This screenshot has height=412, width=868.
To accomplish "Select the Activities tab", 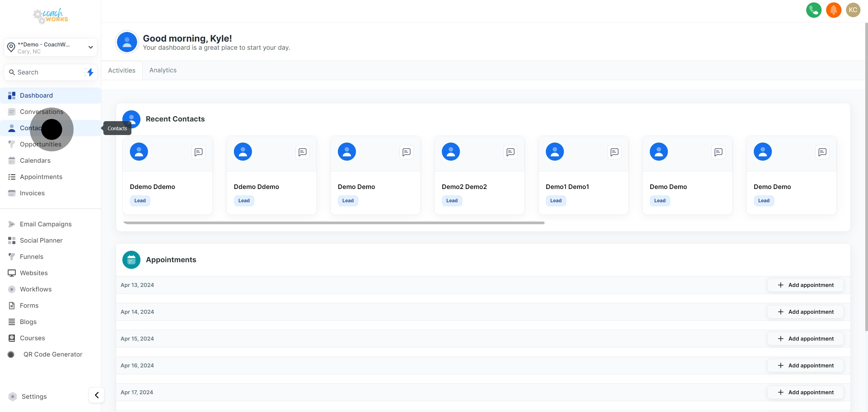I will (122, 71).
